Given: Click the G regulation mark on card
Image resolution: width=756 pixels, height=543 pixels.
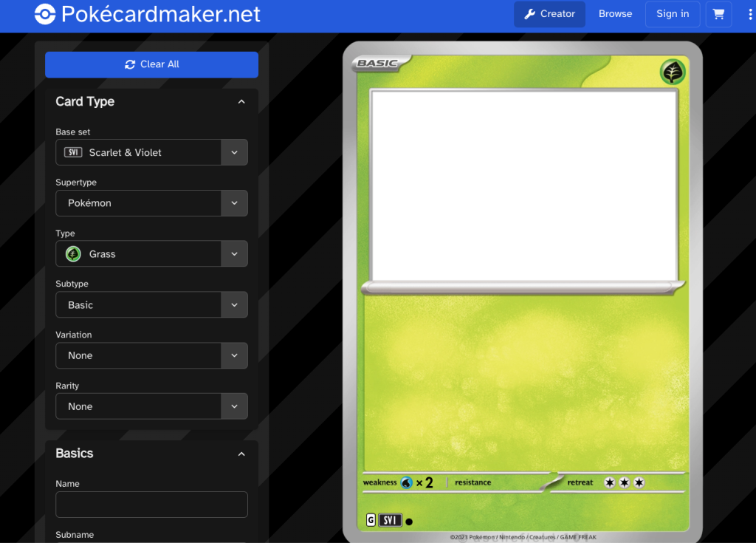Looking at the screenshot, I should [371, 520].
